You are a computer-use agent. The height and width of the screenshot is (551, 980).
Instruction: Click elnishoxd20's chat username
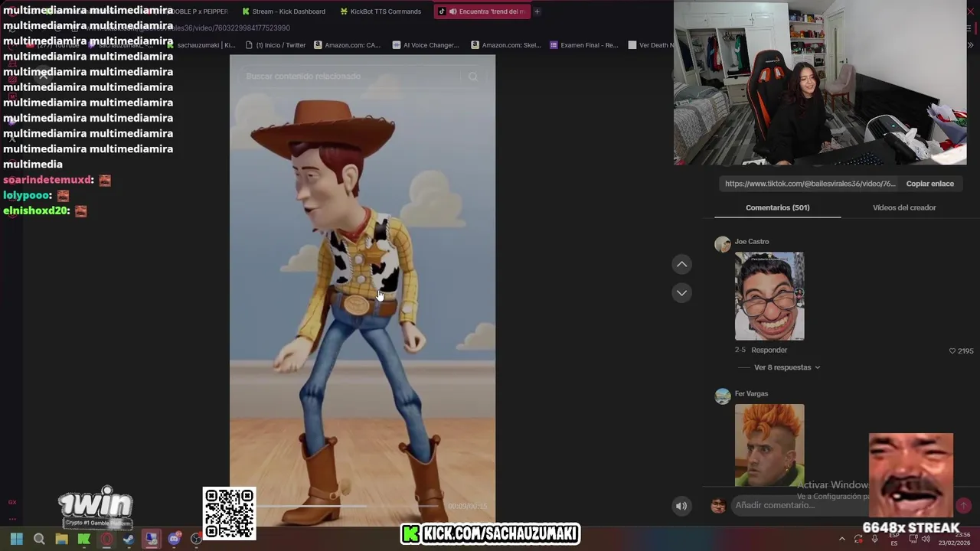(37, 210)
